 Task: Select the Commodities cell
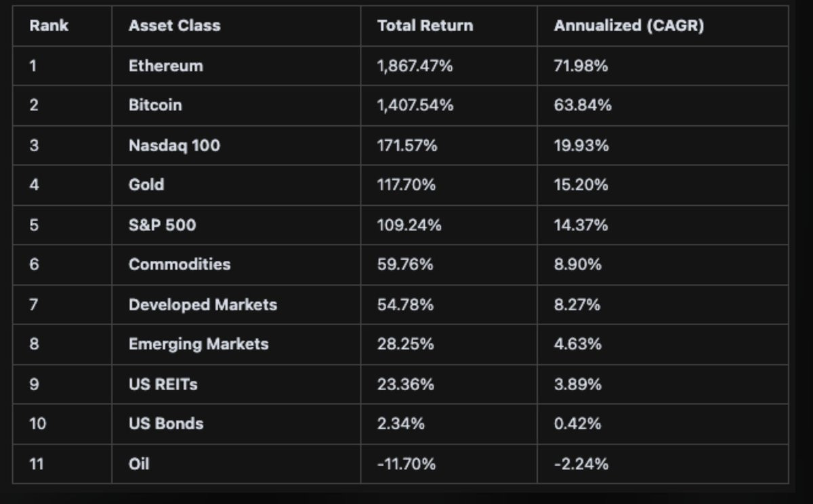coord(180,264)
